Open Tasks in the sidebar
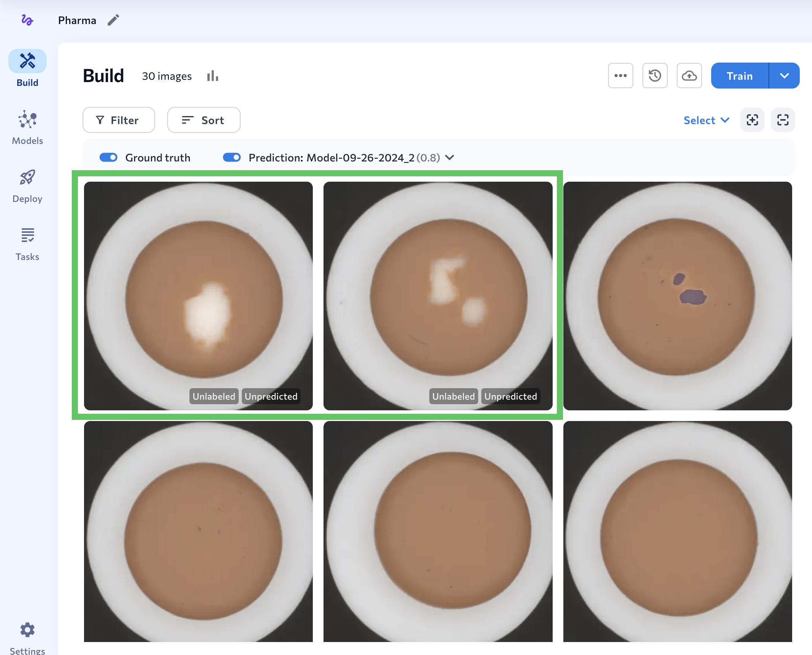Screen dimensions: 812x655 click(x=27, y=244)
